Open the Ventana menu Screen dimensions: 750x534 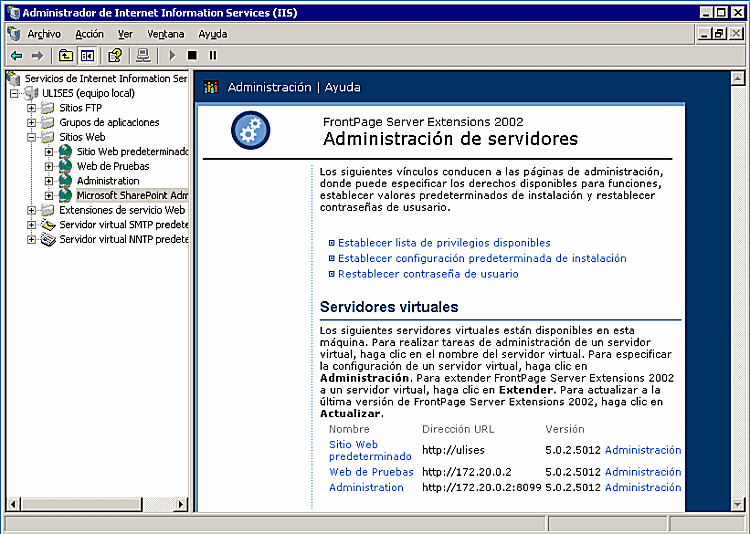[x=165, y=34]
